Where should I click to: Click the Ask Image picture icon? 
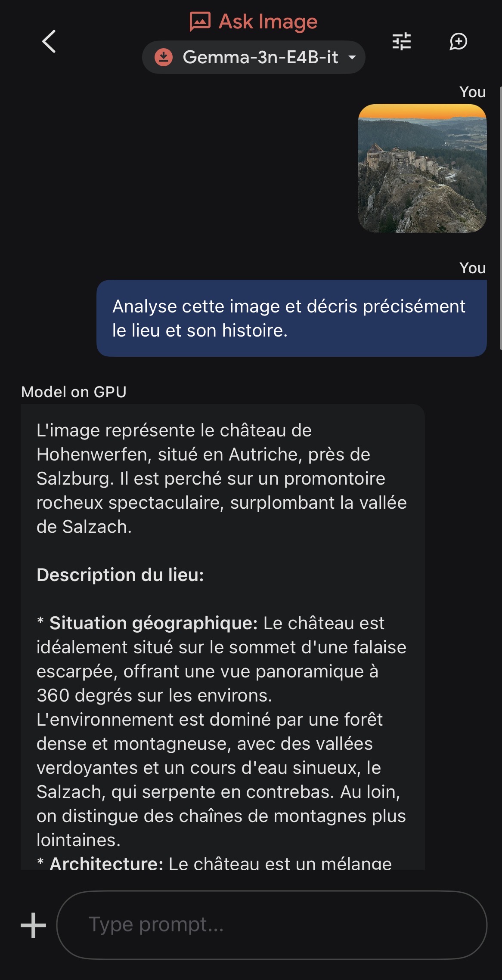[200, 22]
